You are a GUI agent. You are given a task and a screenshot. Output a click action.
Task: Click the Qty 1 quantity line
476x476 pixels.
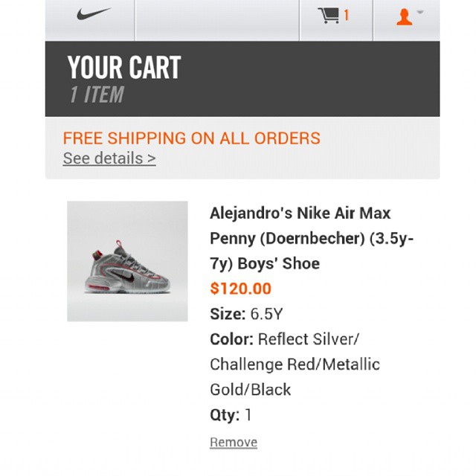tap(231, 415)
